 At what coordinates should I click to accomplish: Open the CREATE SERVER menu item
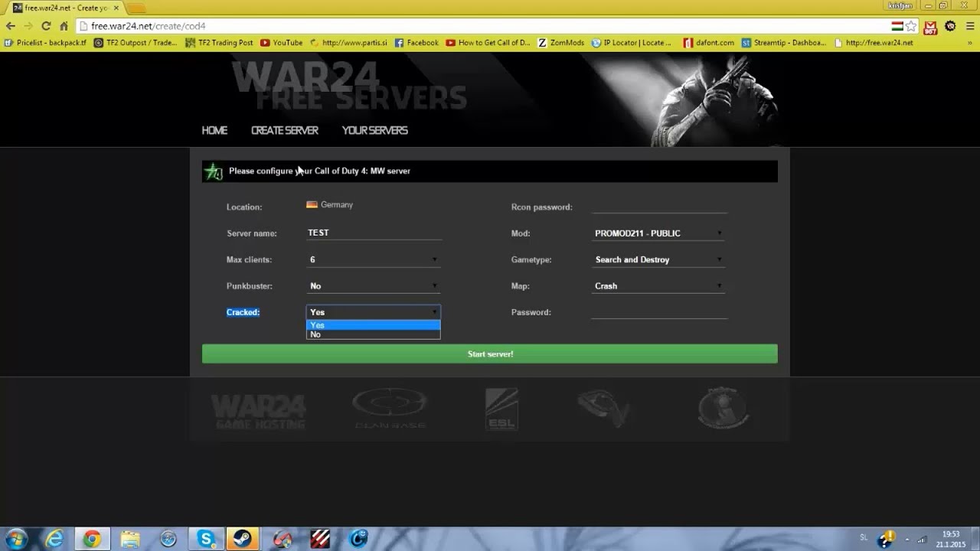285,130
